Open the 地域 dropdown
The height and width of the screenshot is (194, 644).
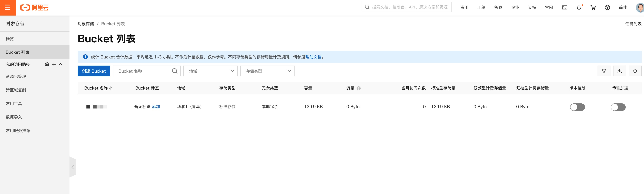click(210, 71)
